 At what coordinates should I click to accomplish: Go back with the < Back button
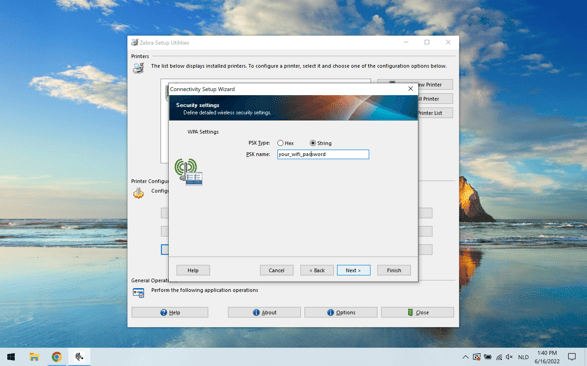[x=317, y=270]
